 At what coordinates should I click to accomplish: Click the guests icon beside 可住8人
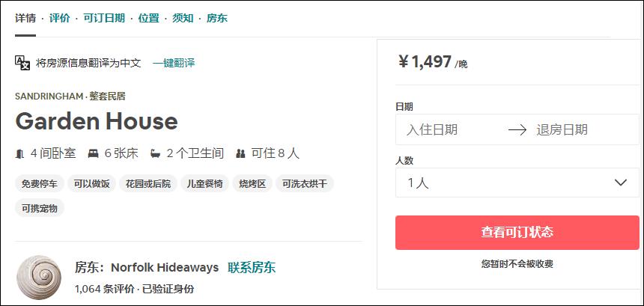pos(240,153)
